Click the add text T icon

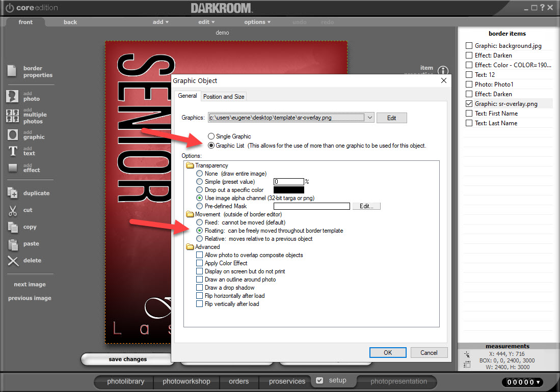point(13,151)
